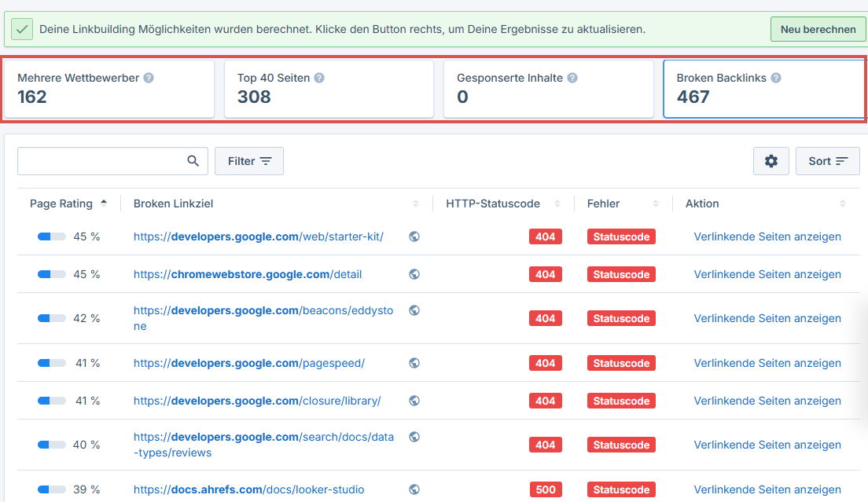Image resolution: width=868 pixels, height=502 pixels.
Task: Switch to Gesponserte Inhalte tab
Action: (549, 89)
